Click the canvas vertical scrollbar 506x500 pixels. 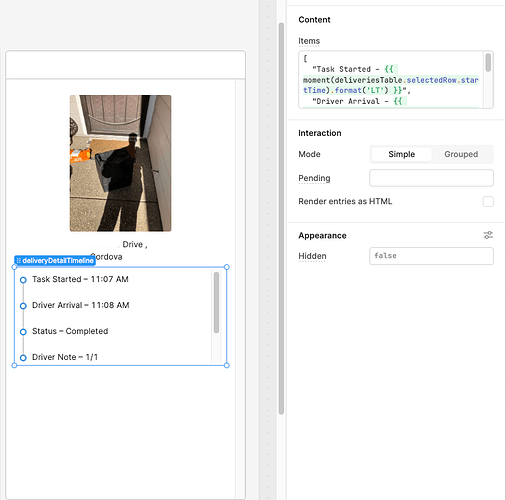281,218
